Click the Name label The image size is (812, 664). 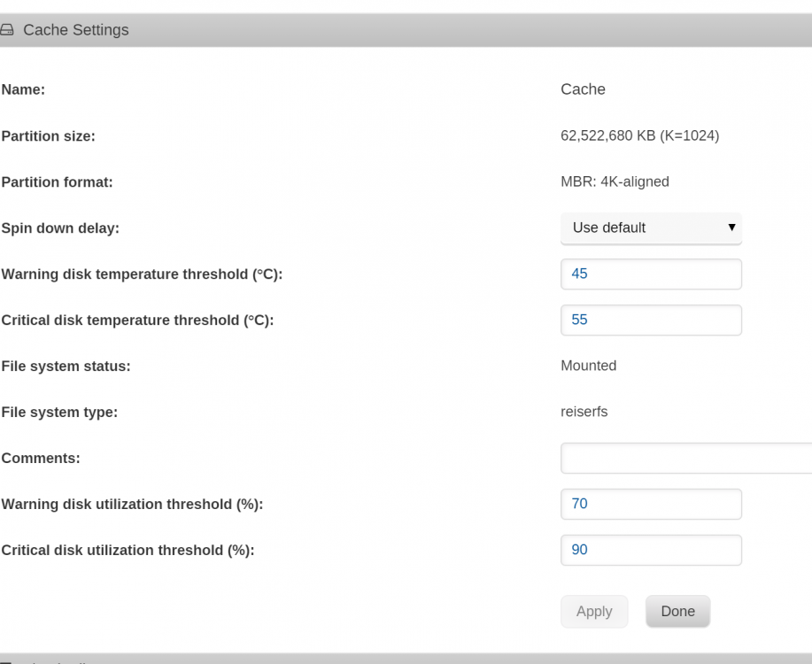tap(23, 89)
